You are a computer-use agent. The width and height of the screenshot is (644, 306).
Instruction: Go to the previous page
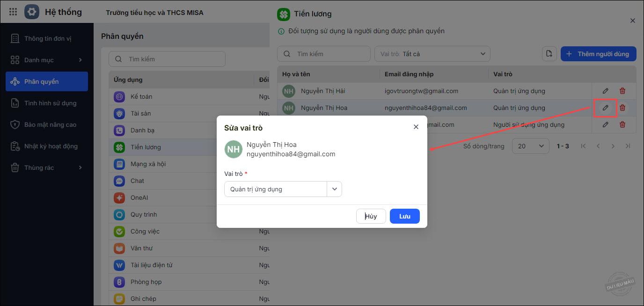(x=598, y=146)
